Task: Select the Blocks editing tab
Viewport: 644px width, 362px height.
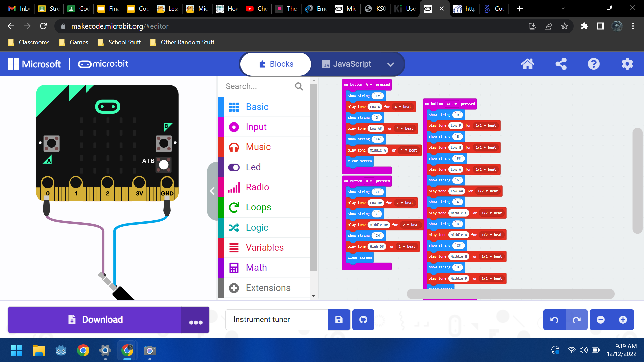Action: click(x=276, y=64)
